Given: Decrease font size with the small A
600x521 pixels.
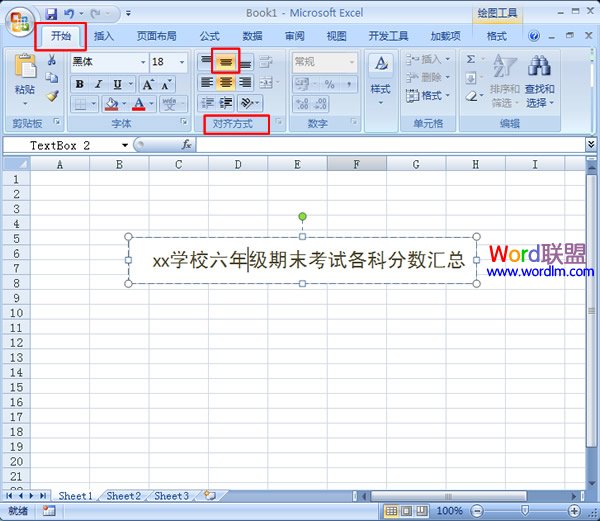Looking at the screenshot, I should pos(166,85).
